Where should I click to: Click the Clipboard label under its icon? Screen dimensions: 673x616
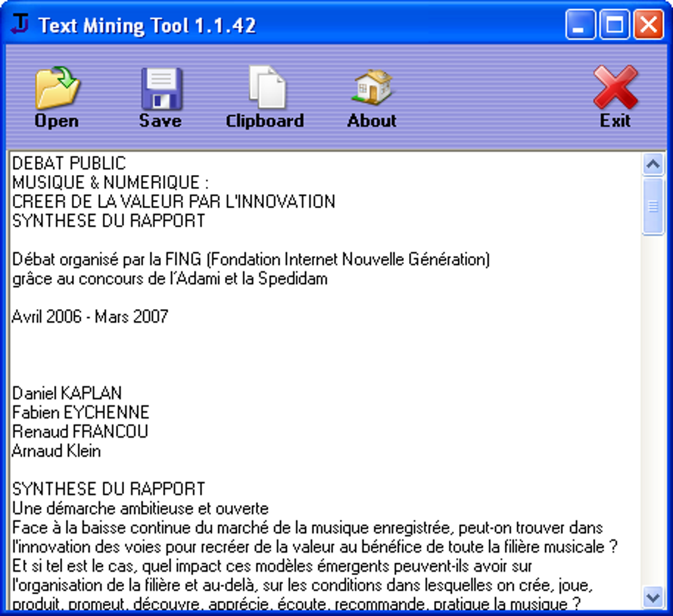265,121
